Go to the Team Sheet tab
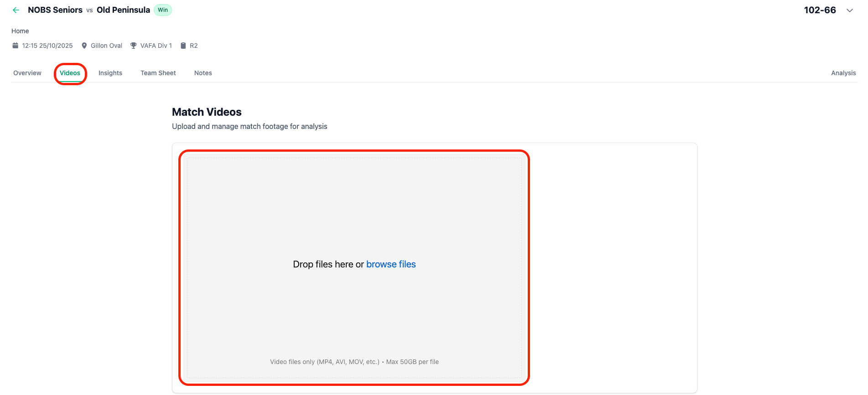This screenshot has width=868, height=395. pos(158,73)
